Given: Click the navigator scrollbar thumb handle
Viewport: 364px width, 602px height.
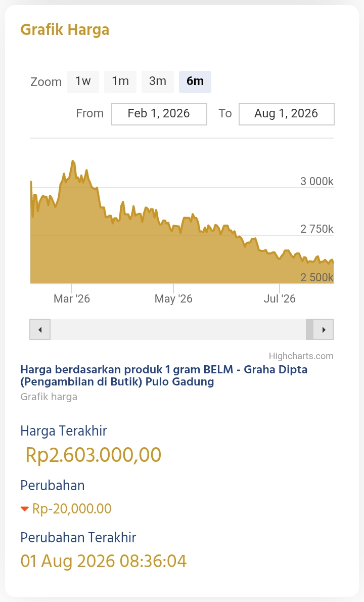Looking at the screenshot, I should pos(309,329).
